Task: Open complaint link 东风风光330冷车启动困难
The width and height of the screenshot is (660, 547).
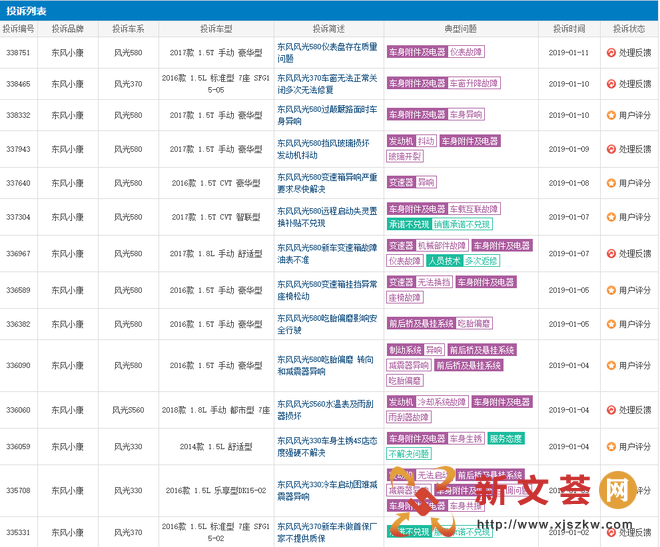Action: click(x=327, y=490)
